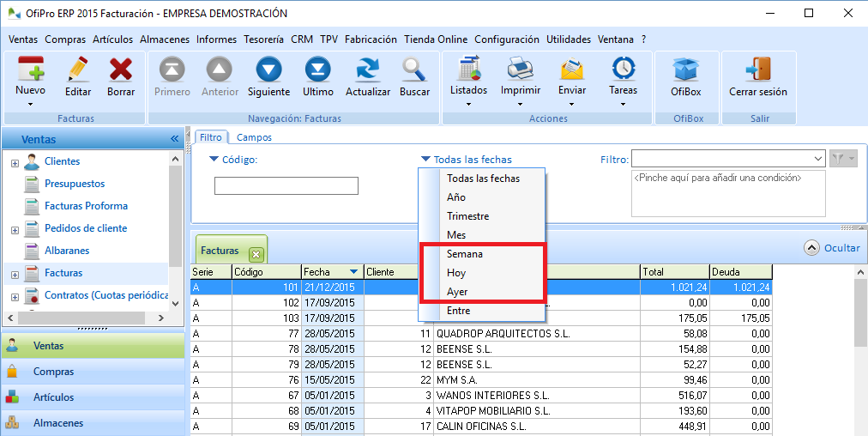Open OfiBox from the toolbar
Screen dimensions: 868x436
click(685, 70)
